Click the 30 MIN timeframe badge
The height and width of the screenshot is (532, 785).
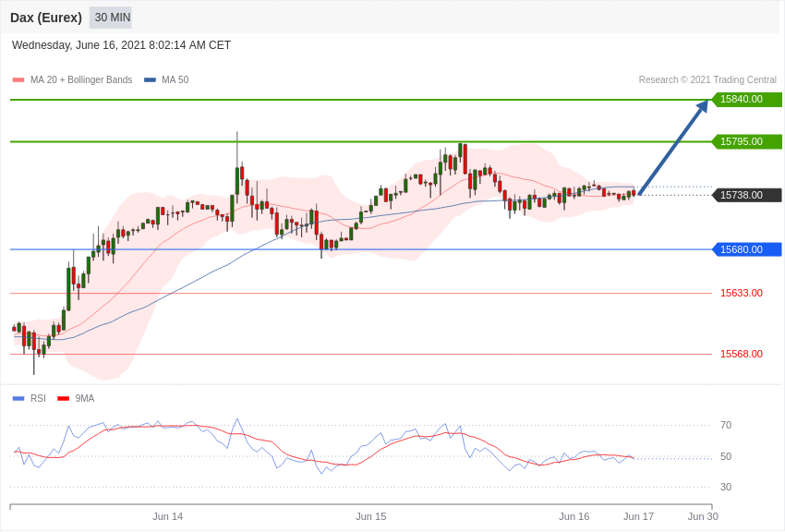pos(111,18)
